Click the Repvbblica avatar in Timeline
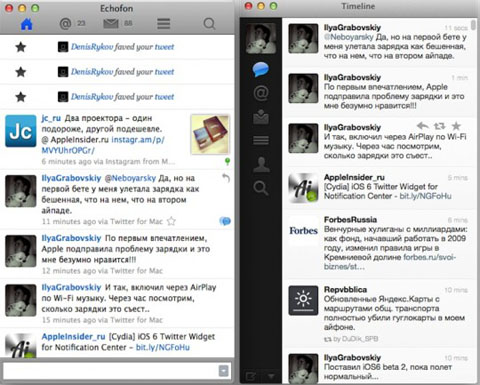This screenshot has width=480, height=385. pyautogui.click(x=303, y=300)
